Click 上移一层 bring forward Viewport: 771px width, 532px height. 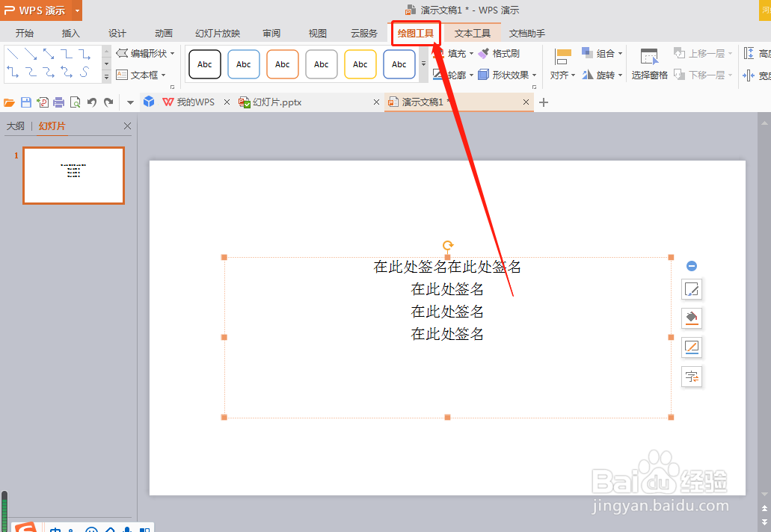click(703, 53)
